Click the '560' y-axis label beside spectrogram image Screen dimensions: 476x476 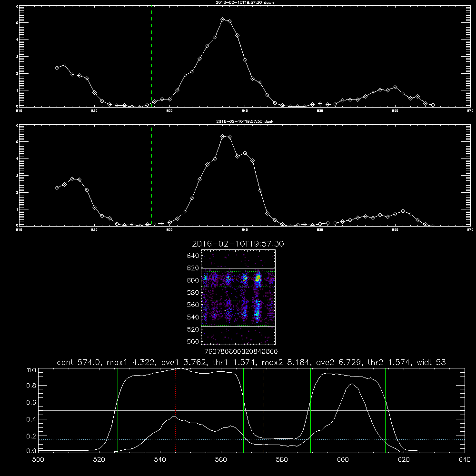pos(193,305)
